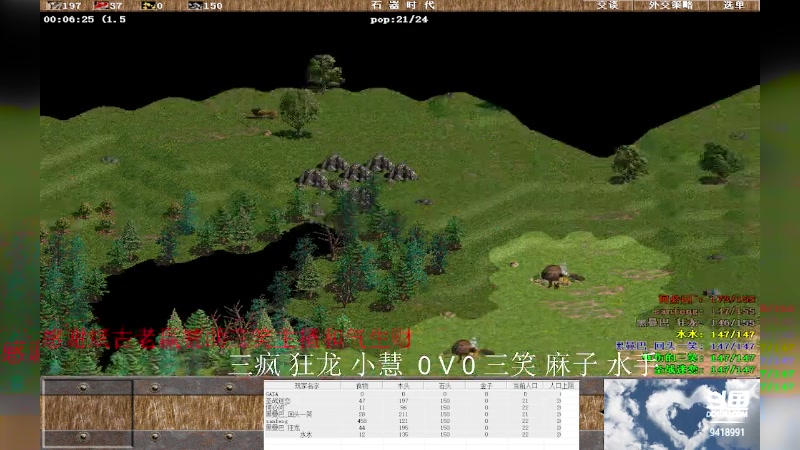Click the sanfeng score entry 147/155
The height and width of the screenshot is (450, 800).
705,311
